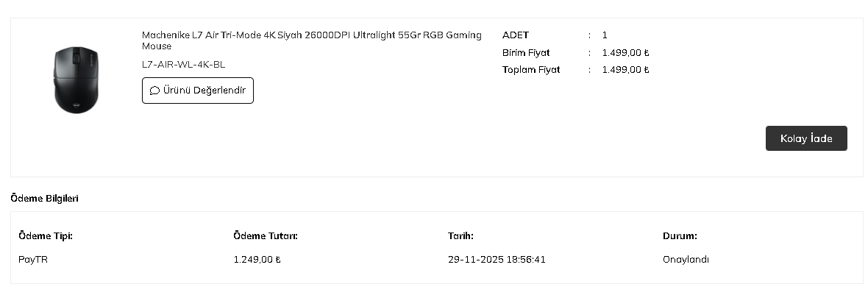Viewport: 868px width, 298px height.
Task: Click the ADET quantity label
Action: [x=515, y=35]
